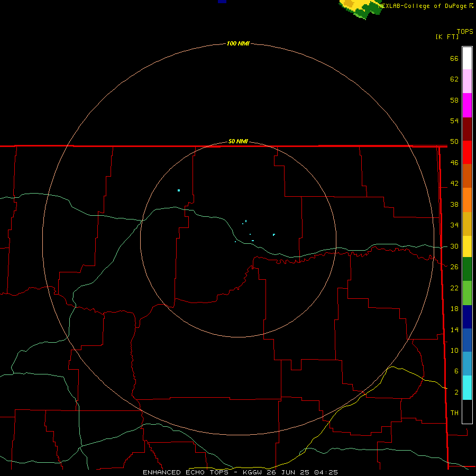Click the 10 legend value
476x476 pixels.
pos(454,350)
